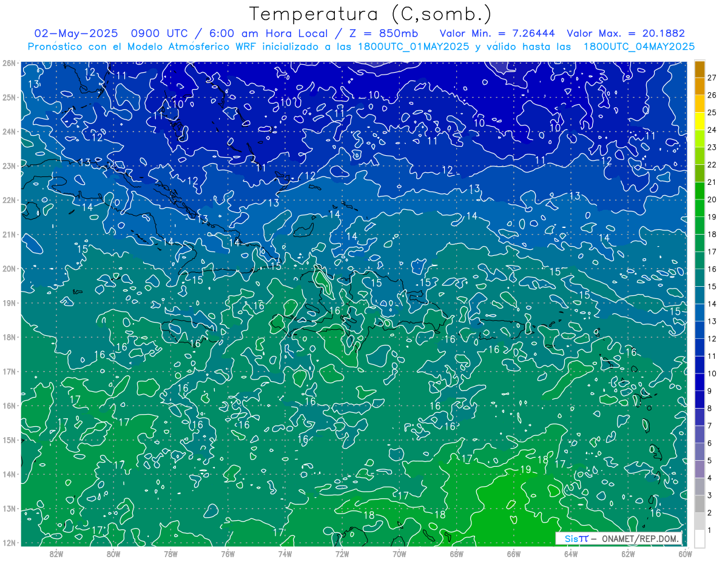Click the "19N" latitude axis label
The height and width of the screenshot is (562, 728).
[x=8, y=303]
